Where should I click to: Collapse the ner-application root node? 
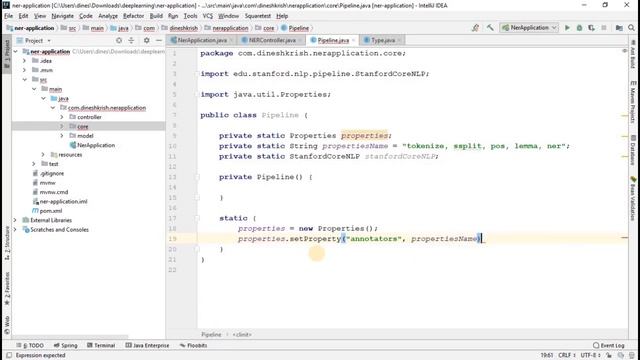[x=16, y=51]
